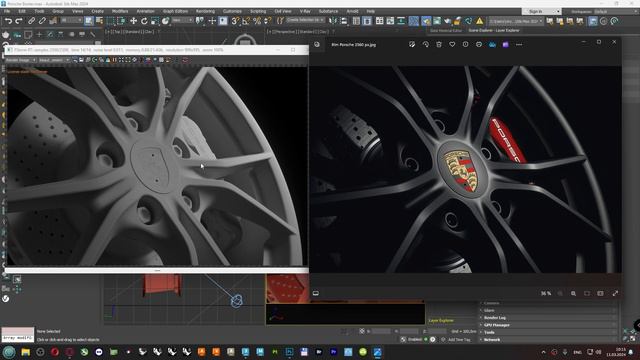The width and height of the screenshot is (640, 360).
Task: Choose the Select Object tool
Action: pyautogui.click(x=89, y=21)
